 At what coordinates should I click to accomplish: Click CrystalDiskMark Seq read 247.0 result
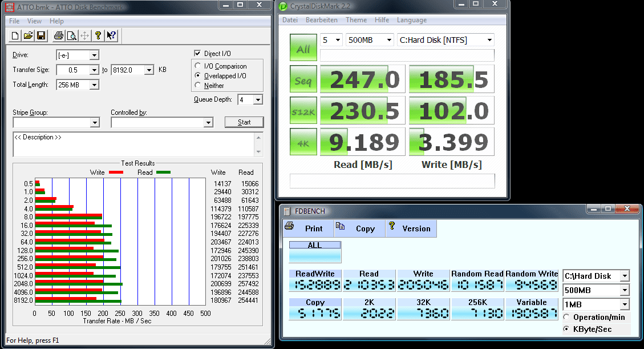[363, 79]
